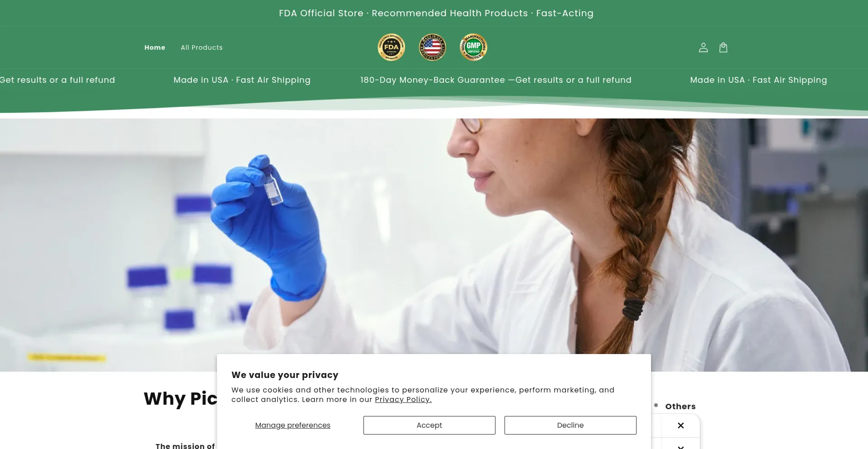
Task: Open the user account icon
Action: click(x=703, y=47)
